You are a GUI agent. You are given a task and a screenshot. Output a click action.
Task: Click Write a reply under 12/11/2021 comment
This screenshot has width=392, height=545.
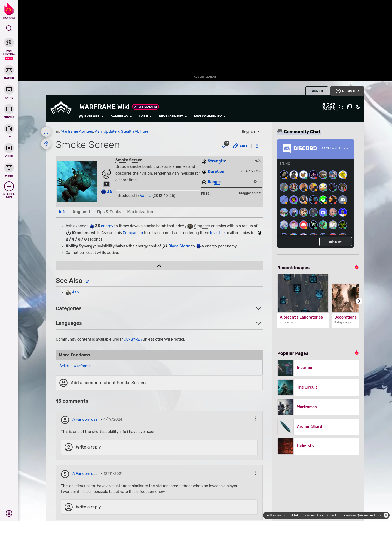pos(159,507)
